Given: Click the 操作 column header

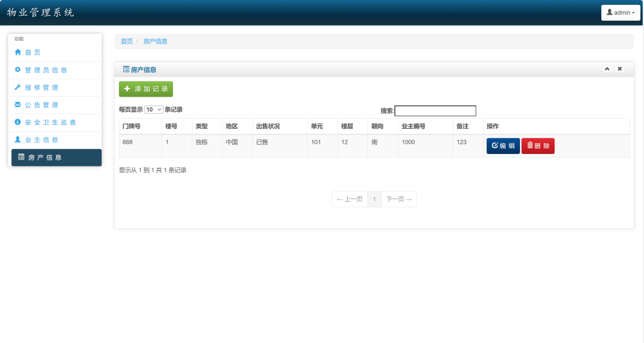Looking at the screenshot, I should 557,126.
